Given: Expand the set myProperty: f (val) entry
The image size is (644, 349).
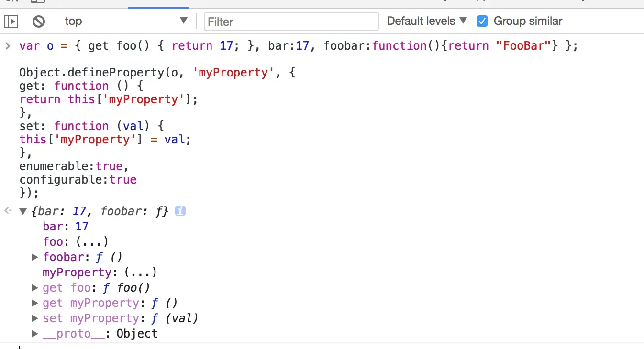Looking at the screenshot, I should (x=34, y=318).
